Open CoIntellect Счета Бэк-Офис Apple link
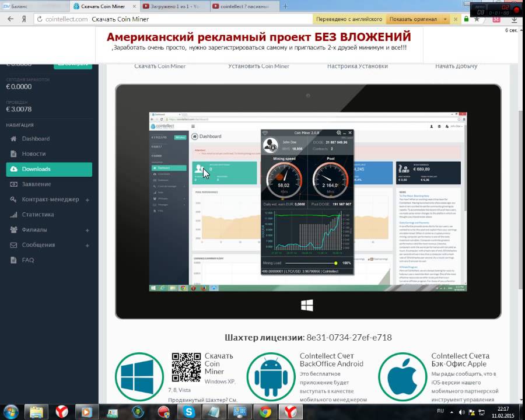This screenshot has width=525, height=420. 460,360
